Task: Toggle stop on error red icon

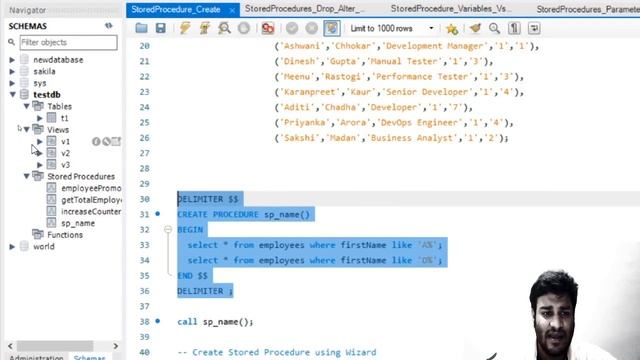Action: click(268, 28)
